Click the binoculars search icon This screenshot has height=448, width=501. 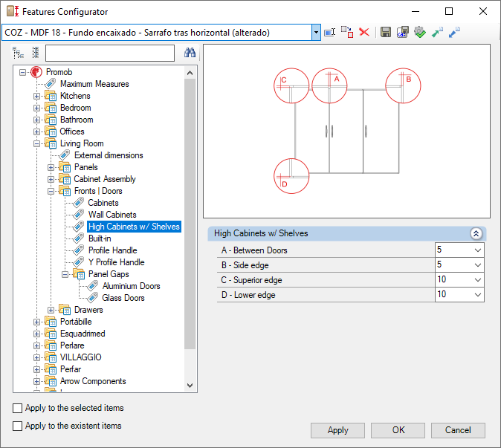pos(190,53)
